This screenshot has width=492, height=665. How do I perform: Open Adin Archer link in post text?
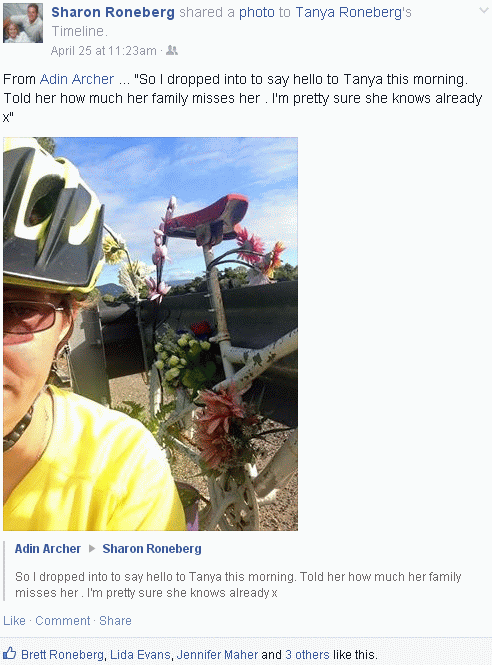pos(77,79)
